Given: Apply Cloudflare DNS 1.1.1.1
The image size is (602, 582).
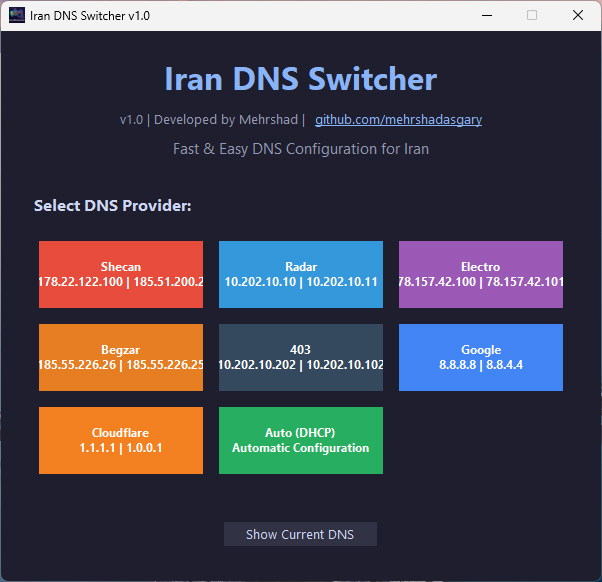Looking at the screenshot, I should click(x=121, y=440).
